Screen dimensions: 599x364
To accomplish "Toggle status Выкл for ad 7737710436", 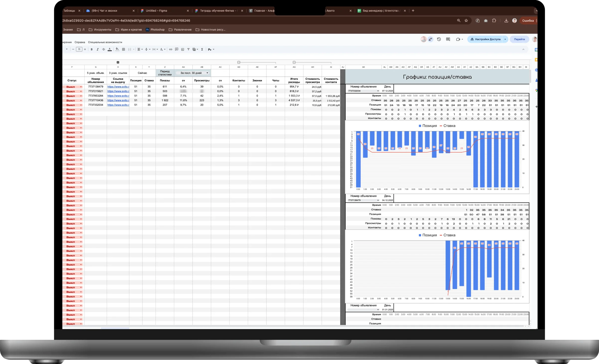I will point(72,100).
